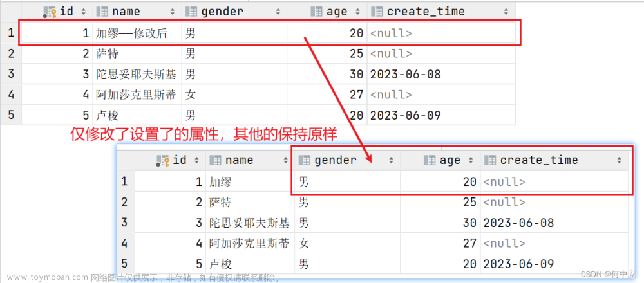Select the '陀思妥耶夫斯基' name cell in the upper table
The image size is (644, 283).
[x=137, y=74]
